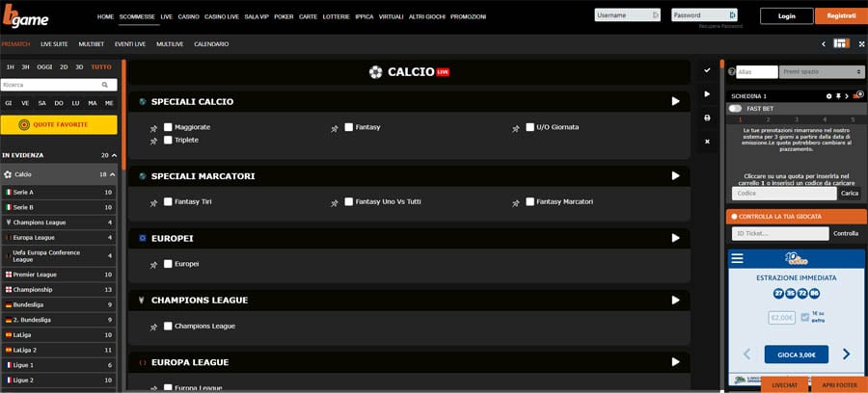Click the Carica button
The height and width of the screenshot is (393, 868).
pyautogui.click(x=850, y=194)
